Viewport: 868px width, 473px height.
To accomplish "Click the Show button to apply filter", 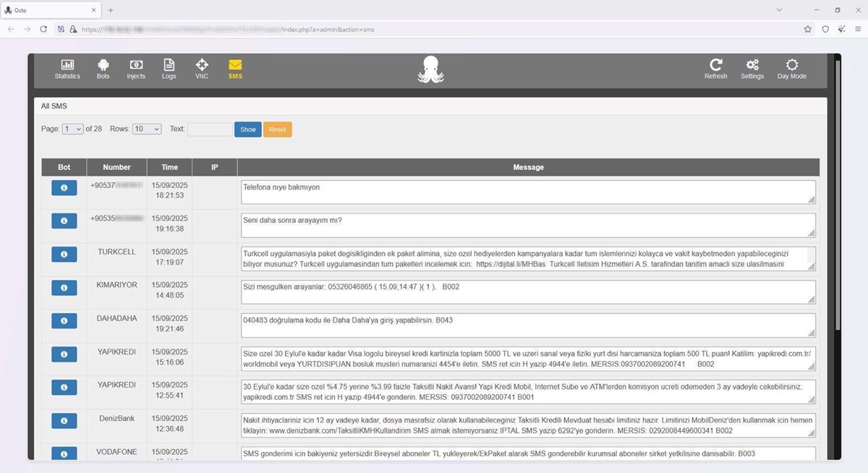I will tap(247, 129).
